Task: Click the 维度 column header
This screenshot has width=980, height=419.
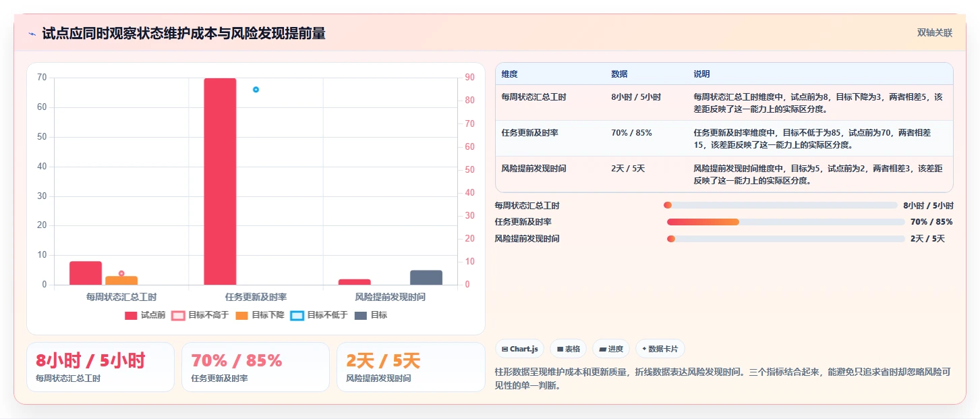Action: [x=509, y=74]
